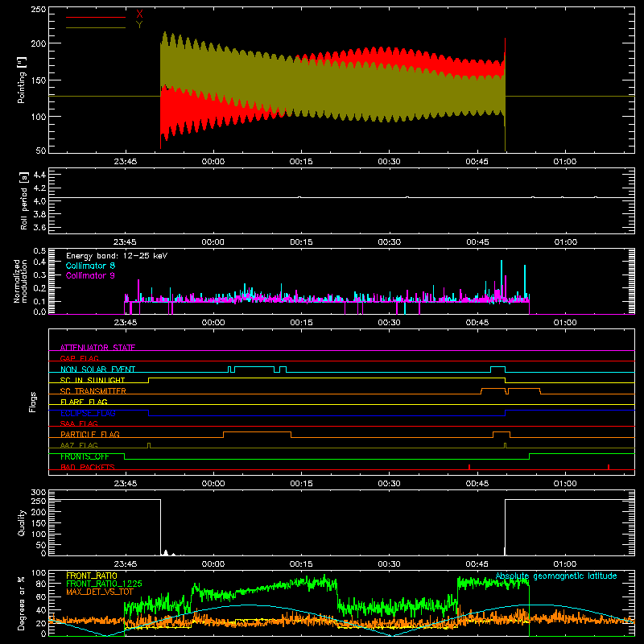Click the red X legend line

pos(96,17)
